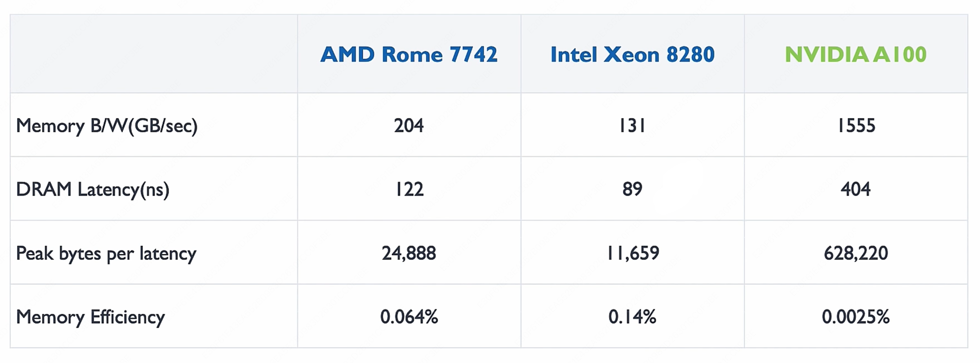Select the 0.14% memory efficiency cell

click(x=632, y=316)
